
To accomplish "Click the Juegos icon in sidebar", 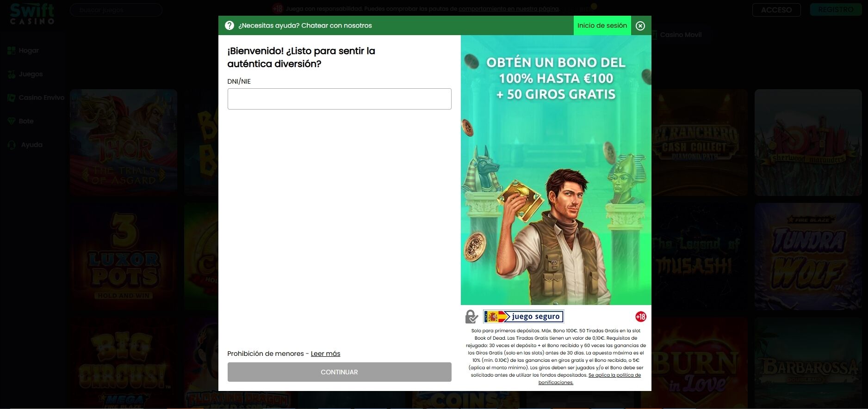I will click(12, 74).
